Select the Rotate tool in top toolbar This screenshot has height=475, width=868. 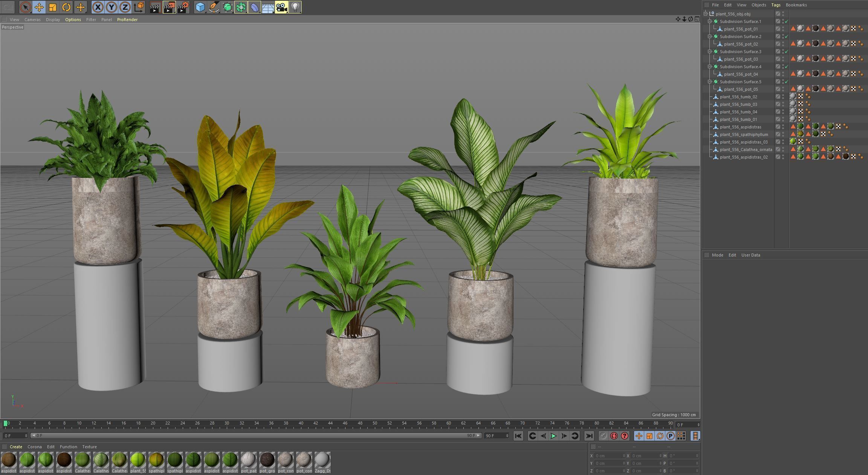coord(66,7)
